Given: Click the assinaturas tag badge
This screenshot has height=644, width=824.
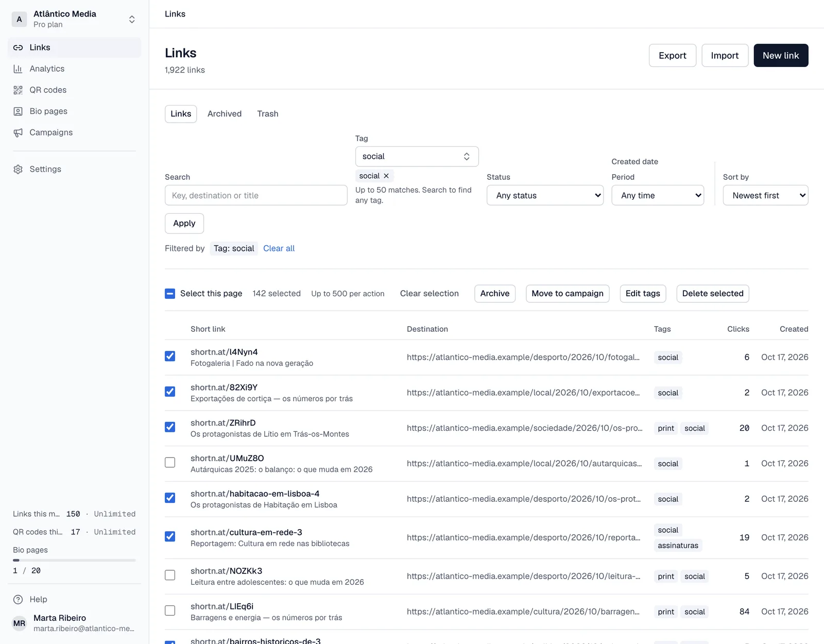Looking at the screenshot, I should pyautogui.click(x=678, y=546).
